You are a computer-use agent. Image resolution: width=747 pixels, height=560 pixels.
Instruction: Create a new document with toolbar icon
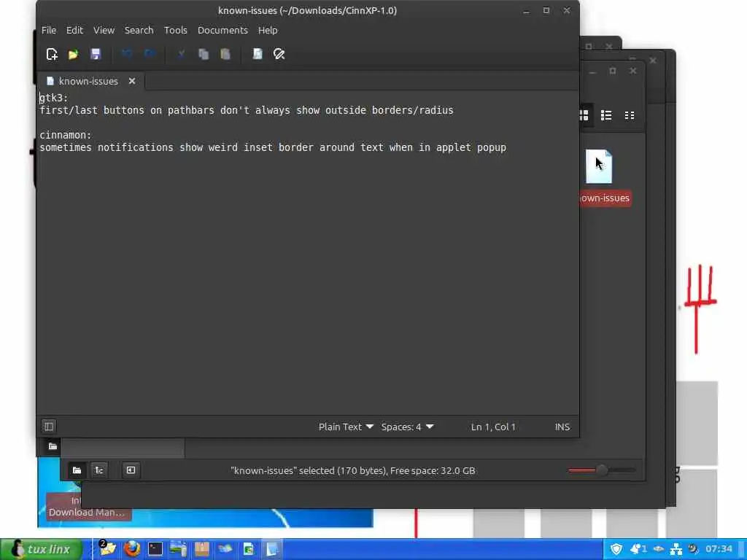coord(52,54)
